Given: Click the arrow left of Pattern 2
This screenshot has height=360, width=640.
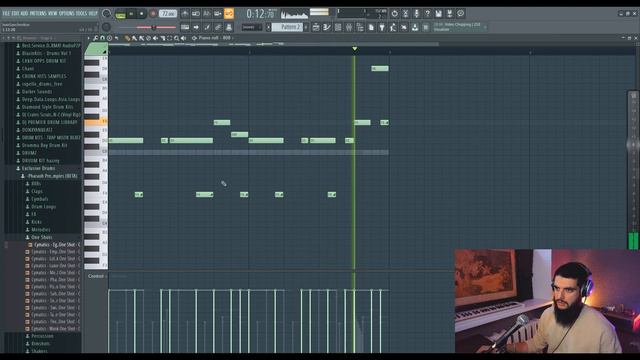Looking at the screenshot, I should click(x=268, y=27).
